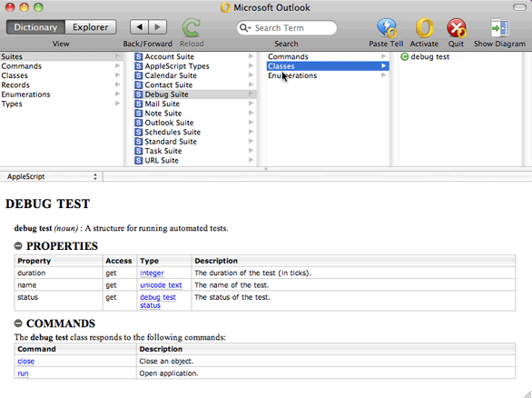Viewport: 532px width, 398px height.
Task: Select debug test in the fourth column
Action: (430, 56)
